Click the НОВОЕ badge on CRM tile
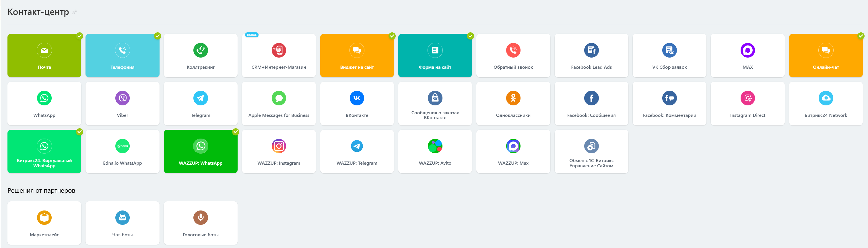 pos(252,35)
